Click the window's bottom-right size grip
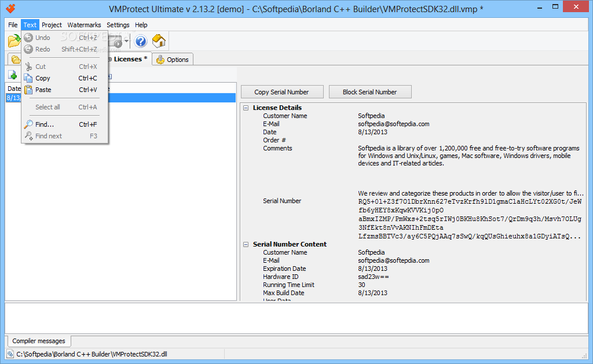Screen dimensions: 593x364 [584, 355]
